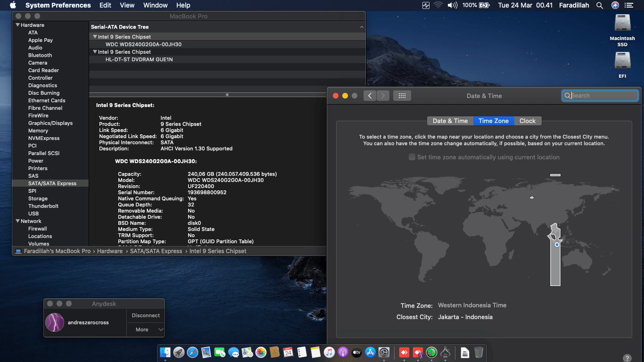Open Safari from the dock

click(192, 352)
